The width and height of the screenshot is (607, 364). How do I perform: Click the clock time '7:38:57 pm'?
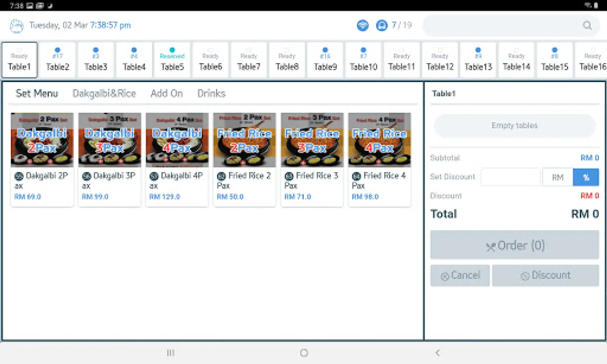pyautogui.click(x=110, y=25)
